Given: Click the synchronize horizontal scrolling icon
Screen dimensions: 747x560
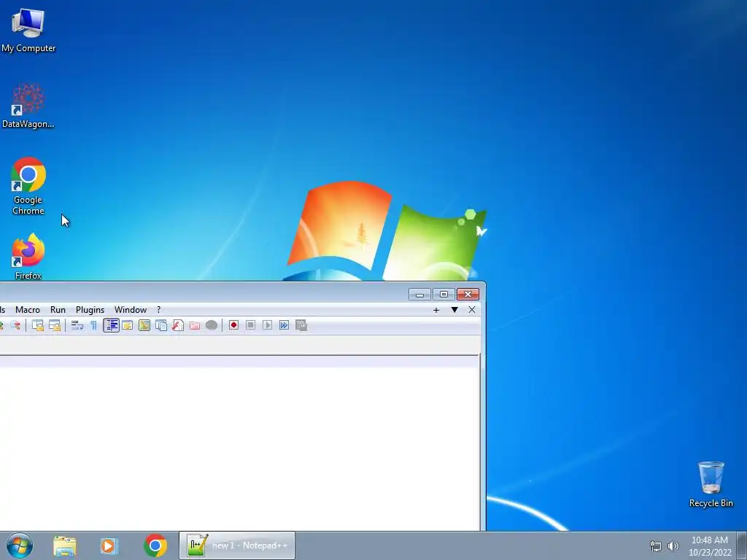Looking at the screenshot, I should pos(55,326).
